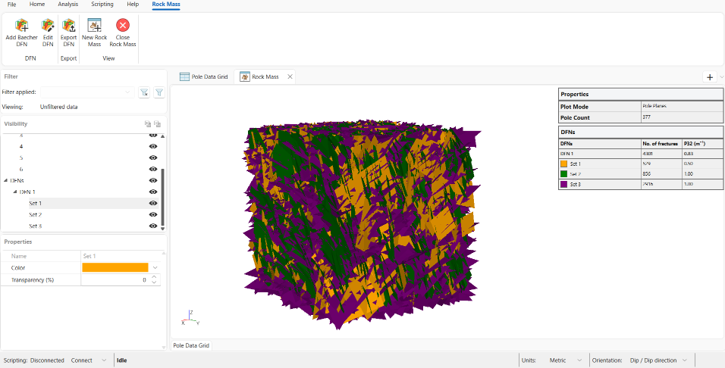Screen dimensions: 725x368
Task: Click the green Set 2 legend square
Action: [564, 174]
